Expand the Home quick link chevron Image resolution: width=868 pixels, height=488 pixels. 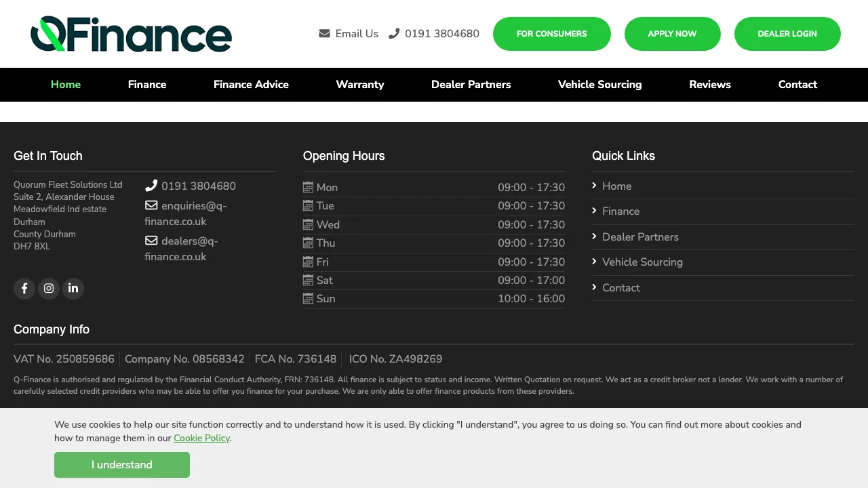[595, 186]
